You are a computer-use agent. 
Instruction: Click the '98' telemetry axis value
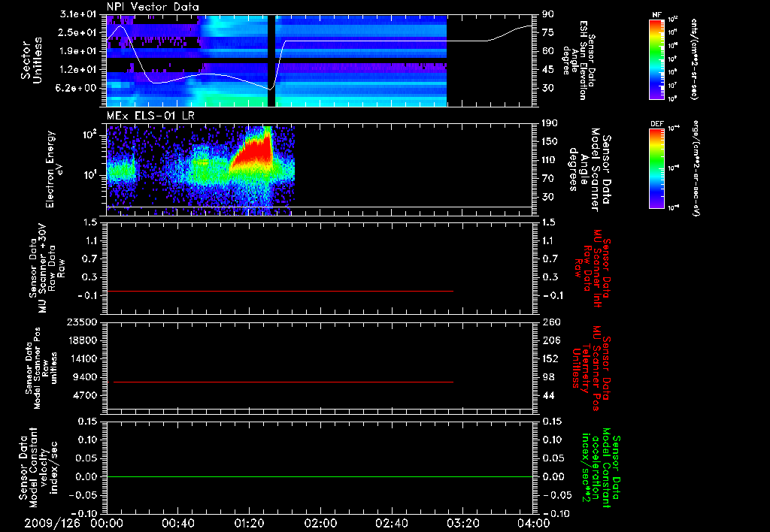548,377
